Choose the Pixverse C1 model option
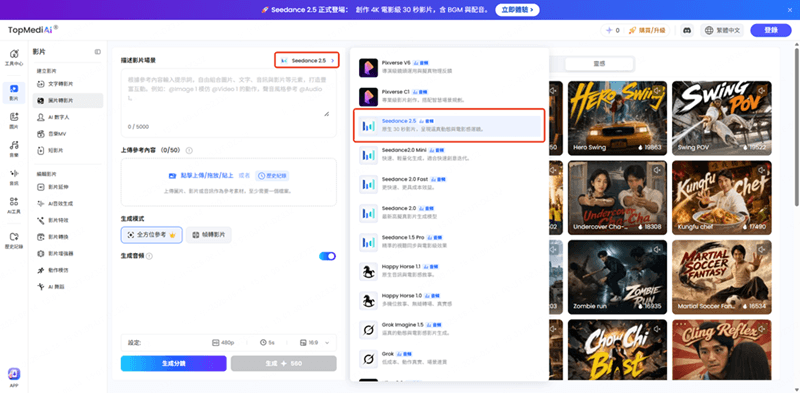This screenshot has height=393, width=800. (449, 97)
